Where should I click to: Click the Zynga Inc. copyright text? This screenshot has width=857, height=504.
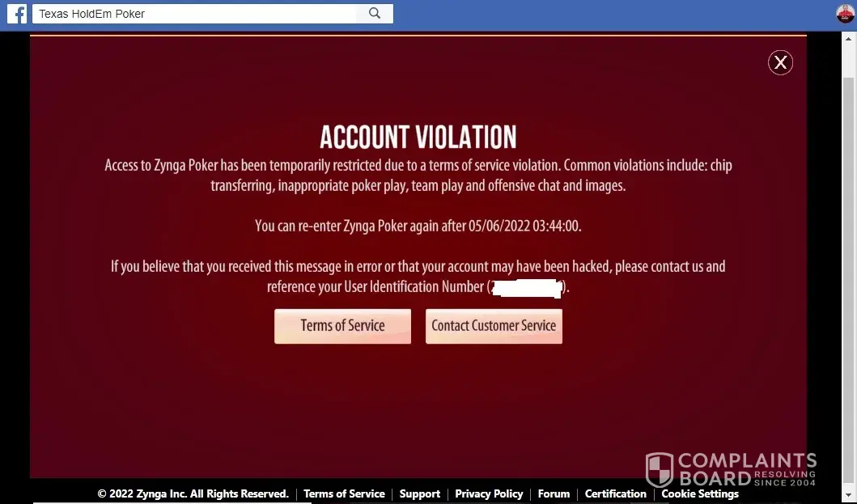[x=193, y=493]
